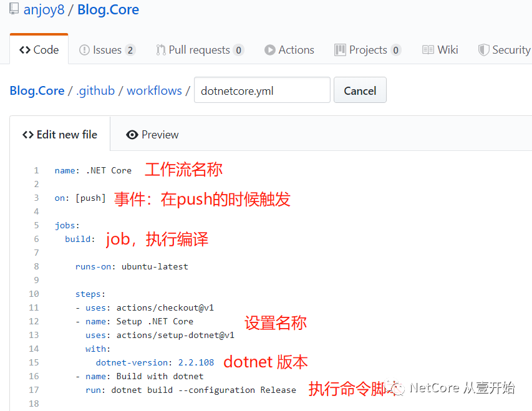
Task: Click the workflows breadcrumb link
Action: click(x=155, y=90)
